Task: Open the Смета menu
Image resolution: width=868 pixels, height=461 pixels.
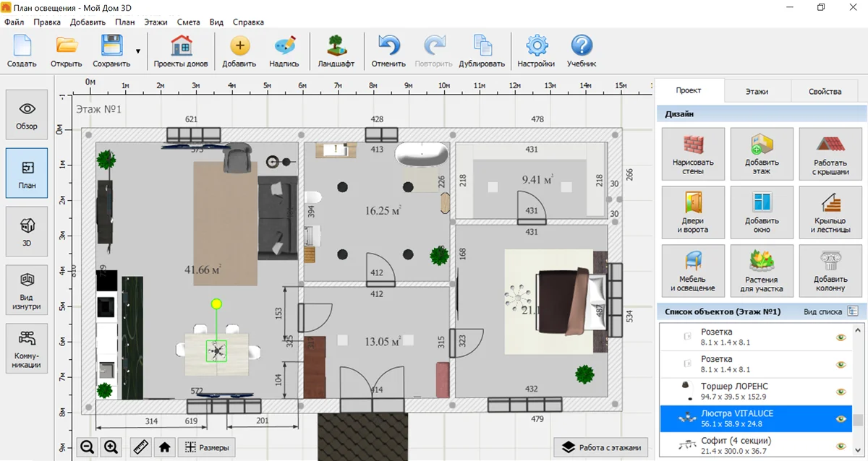Action: tap(188, 22)
